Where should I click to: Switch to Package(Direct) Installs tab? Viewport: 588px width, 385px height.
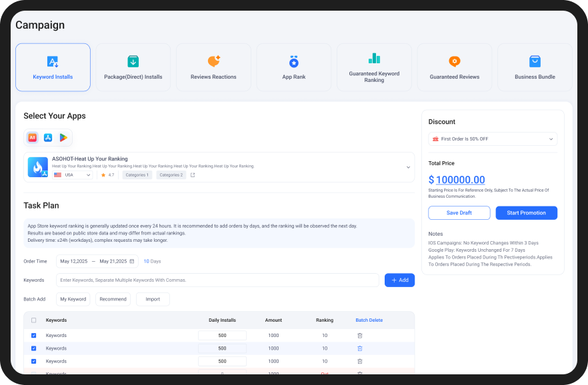133,67
